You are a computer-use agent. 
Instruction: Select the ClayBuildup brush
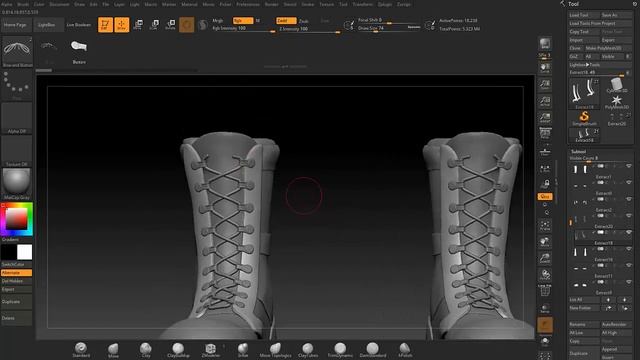(x=178, y=349)
